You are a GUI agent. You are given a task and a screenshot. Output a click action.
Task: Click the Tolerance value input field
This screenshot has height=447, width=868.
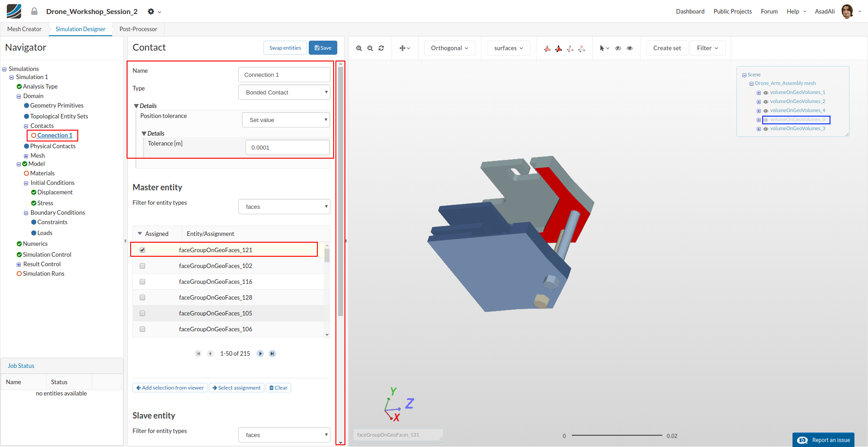point(287,147)
